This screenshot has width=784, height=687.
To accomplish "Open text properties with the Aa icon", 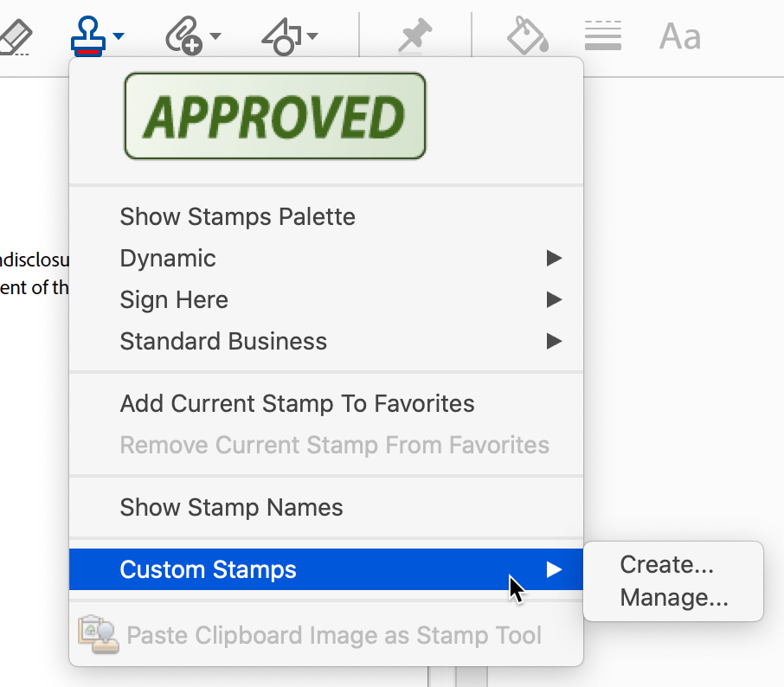I will click(x=679, y=35).
